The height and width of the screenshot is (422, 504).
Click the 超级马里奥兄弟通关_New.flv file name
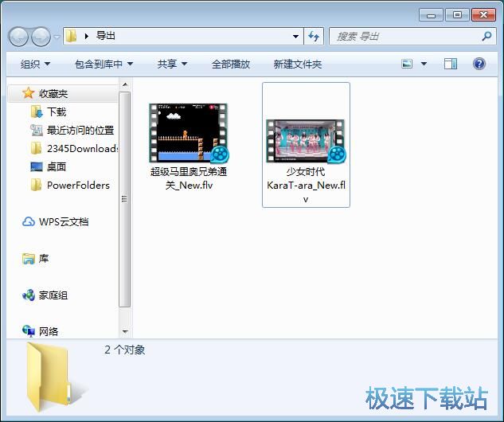(x=189, y=178)
